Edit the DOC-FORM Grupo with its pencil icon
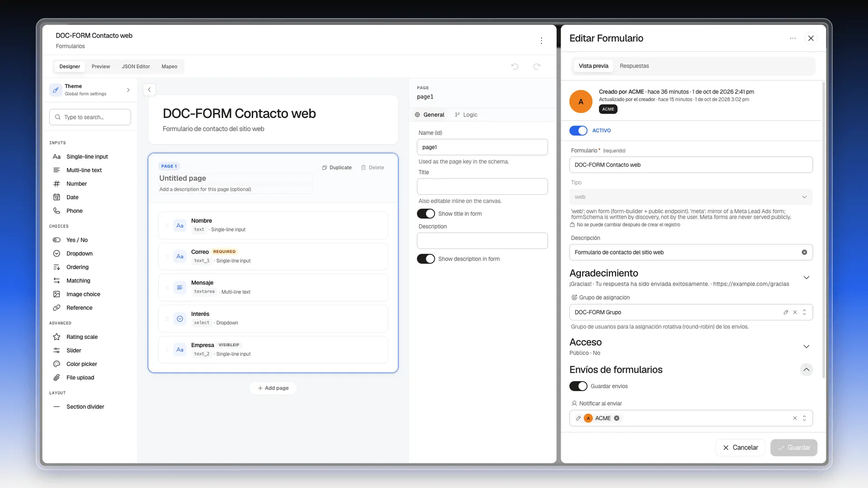 pyautogui.click(x=786, y=312)
